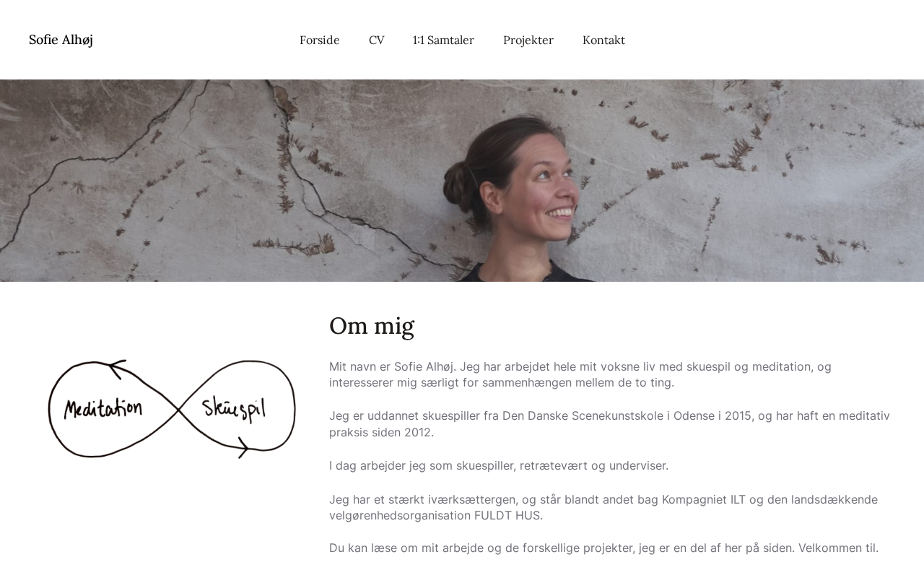
Task: Click the cracked wall area of banner photo
Action: [217, 181]
